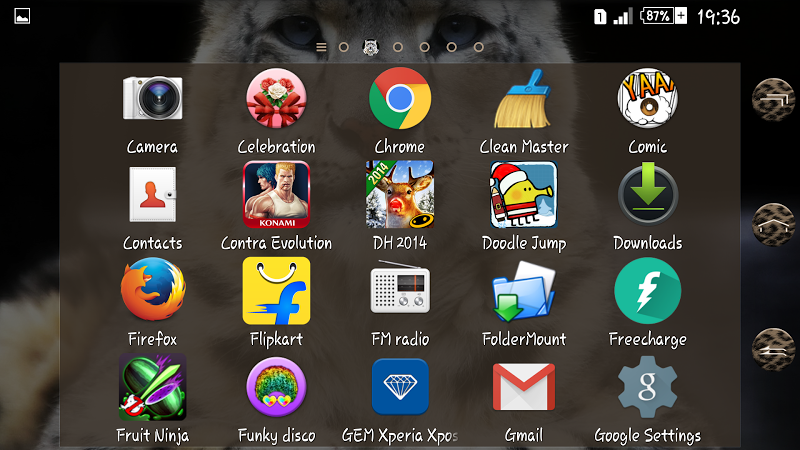This screenshot has height=450, width=800.
Task: Open the Downloads app
Action: (647, 194)
